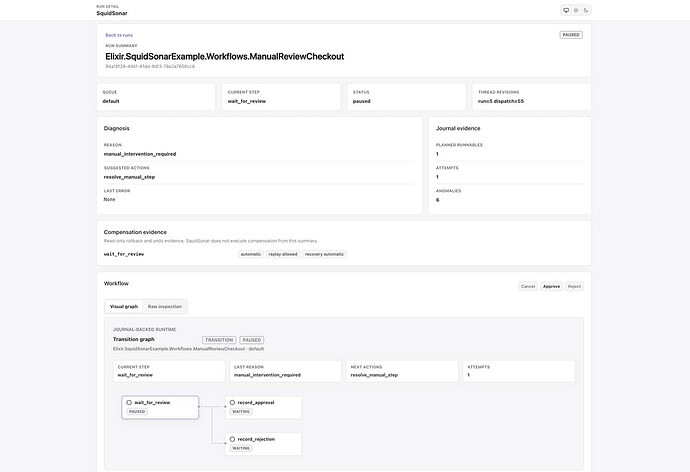
Task: Click Last reason value in transition graph
Action: tap(267, 375)
